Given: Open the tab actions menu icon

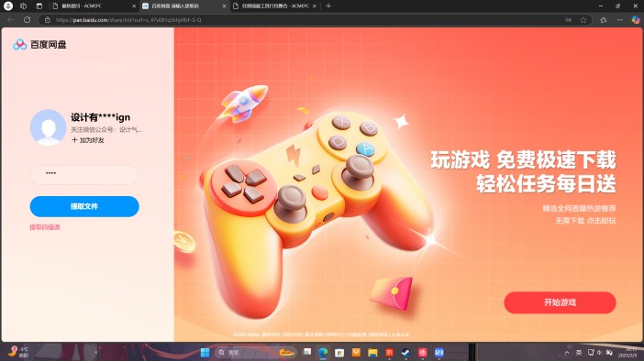Looking at the screenshot, I should tap(39, 6).
